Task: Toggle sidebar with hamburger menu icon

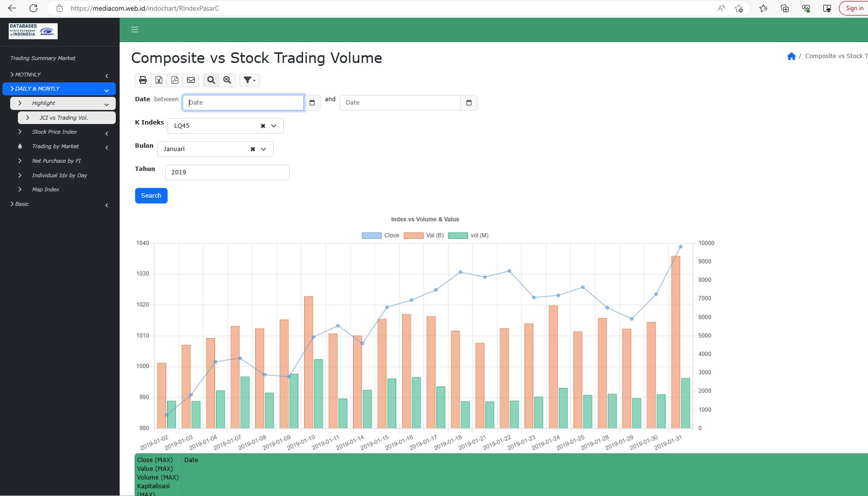Action: pyautogui.click(x=135, y=30)
